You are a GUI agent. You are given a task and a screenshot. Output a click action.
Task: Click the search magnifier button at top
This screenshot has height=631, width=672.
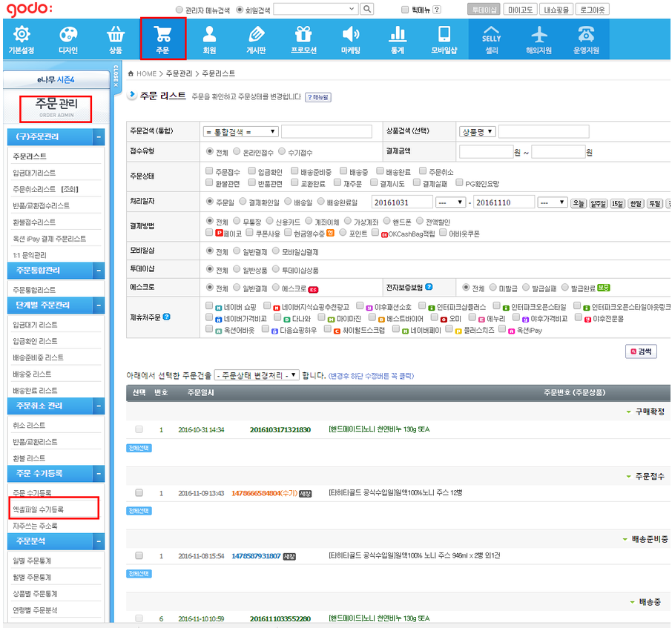pos(366,10)
